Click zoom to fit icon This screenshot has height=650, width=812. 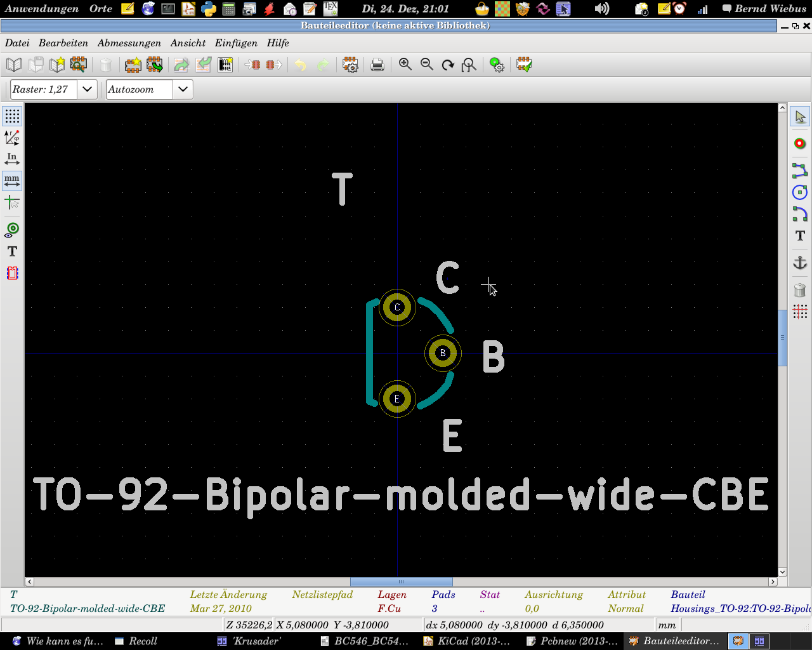(x=469, y=65)
